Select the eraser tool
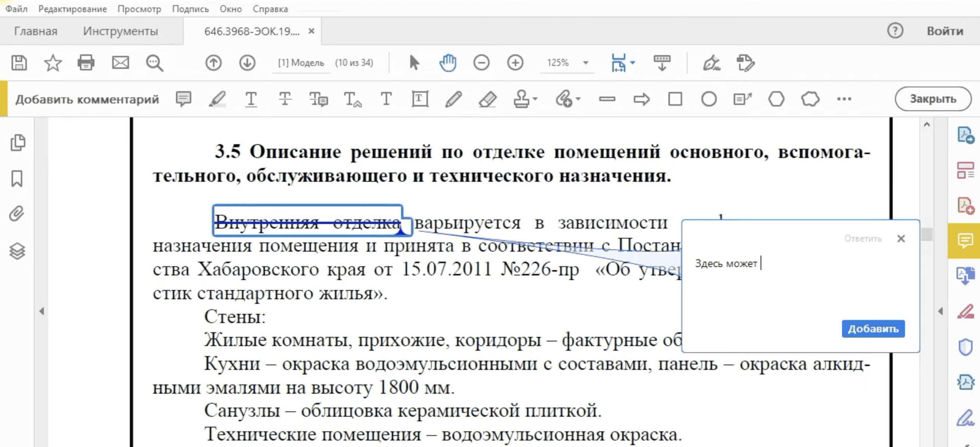The width and height of the screenshot is (980, 447). pyautogui.click(x=487, y=99)
